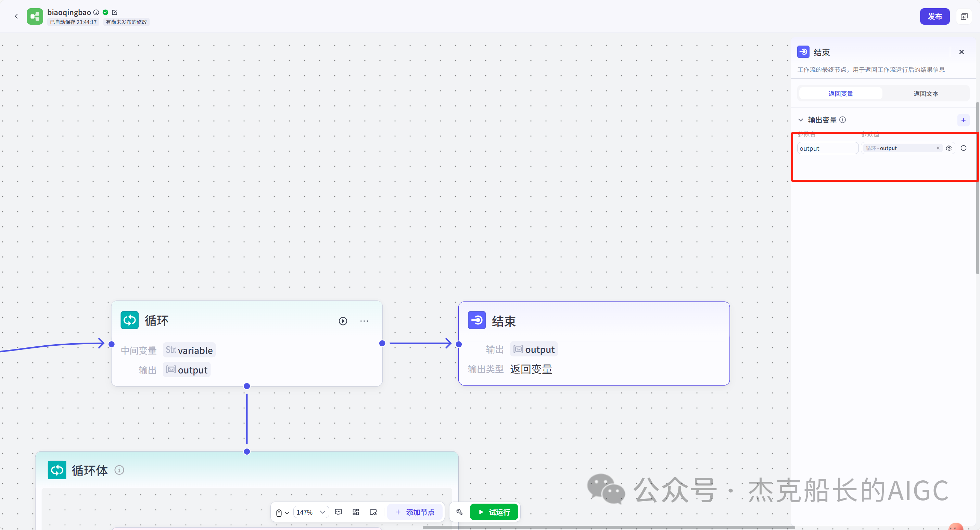This screenshot has width=980, height=530.
Task: Click the 发布 publish button
Action: pyautogui.click(x=935, y=16)
